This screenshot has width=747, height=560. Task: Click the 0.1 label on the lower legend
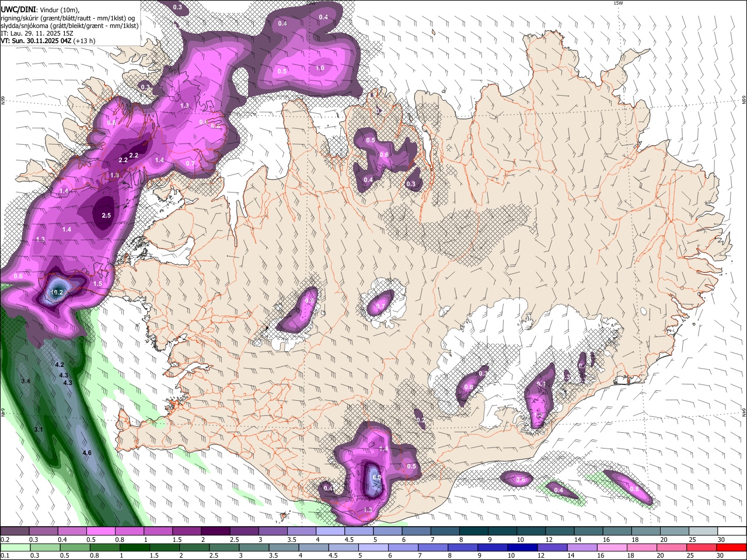coord(4,555)
